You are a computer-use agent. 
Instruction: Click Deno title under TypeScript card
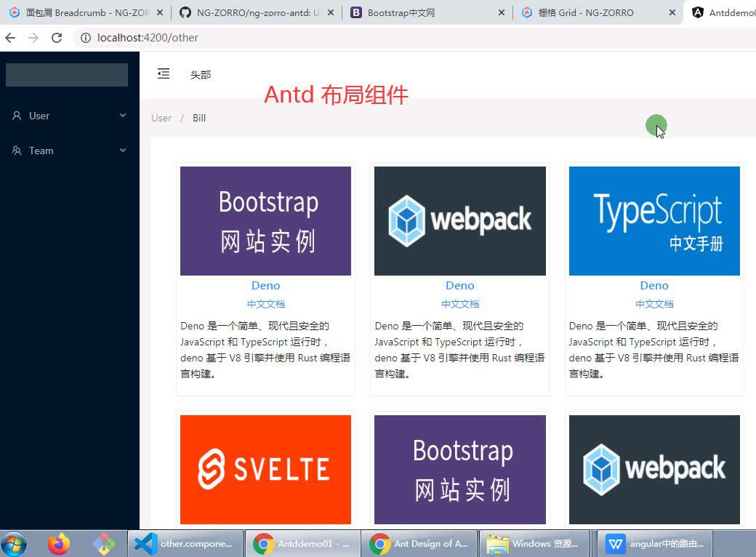coord(654,286)
